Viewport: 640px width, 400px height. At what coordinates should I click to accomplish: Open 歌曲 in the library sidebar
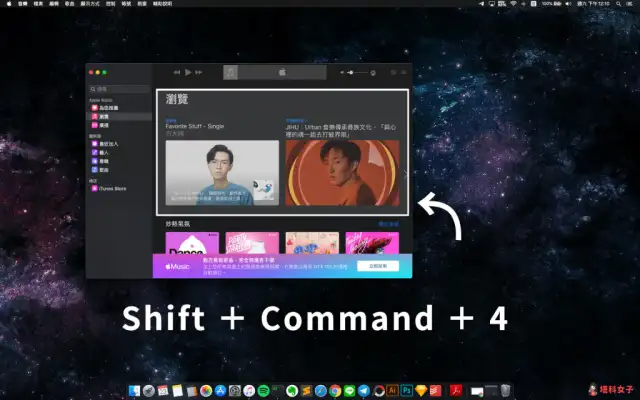pos(120,170)
